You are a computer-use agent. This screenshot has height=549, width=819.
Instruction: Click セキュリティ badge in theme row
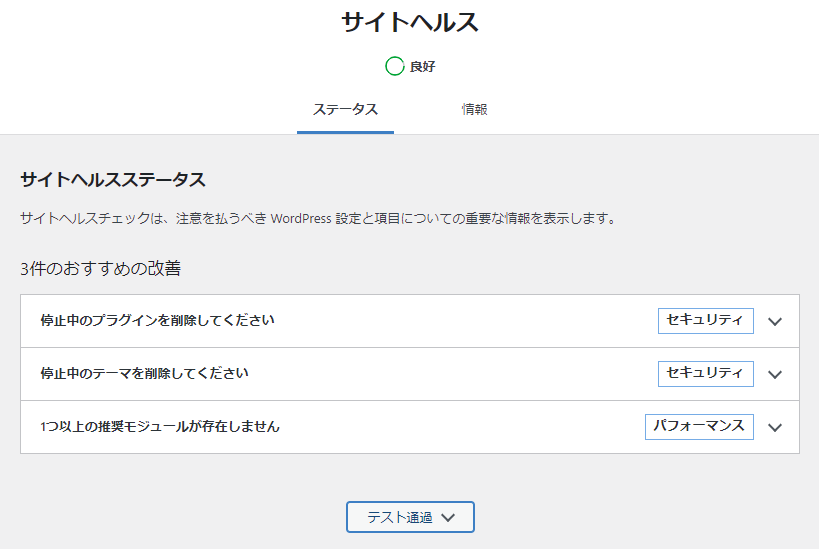[705, 373]
